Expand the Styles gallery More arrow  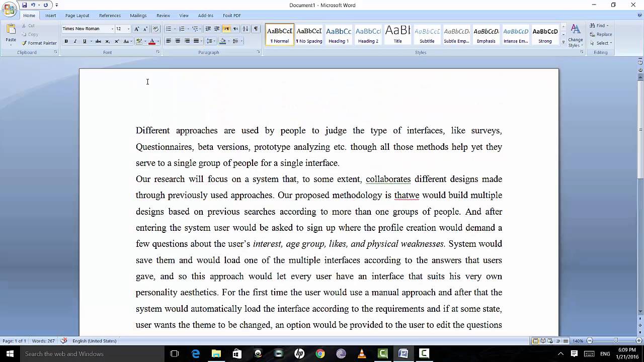[563, 43]
